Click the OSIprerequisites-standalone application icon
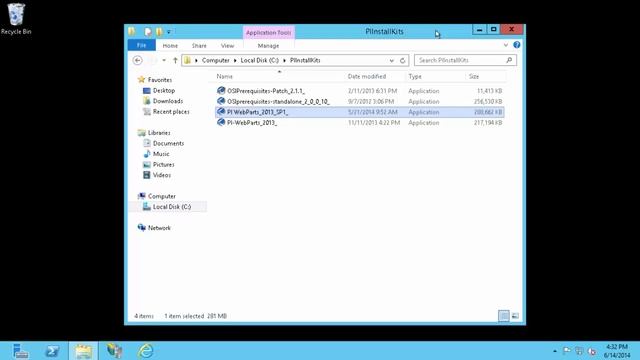Image resolution: width=640 pixels, height=360 pixels. 221,101
